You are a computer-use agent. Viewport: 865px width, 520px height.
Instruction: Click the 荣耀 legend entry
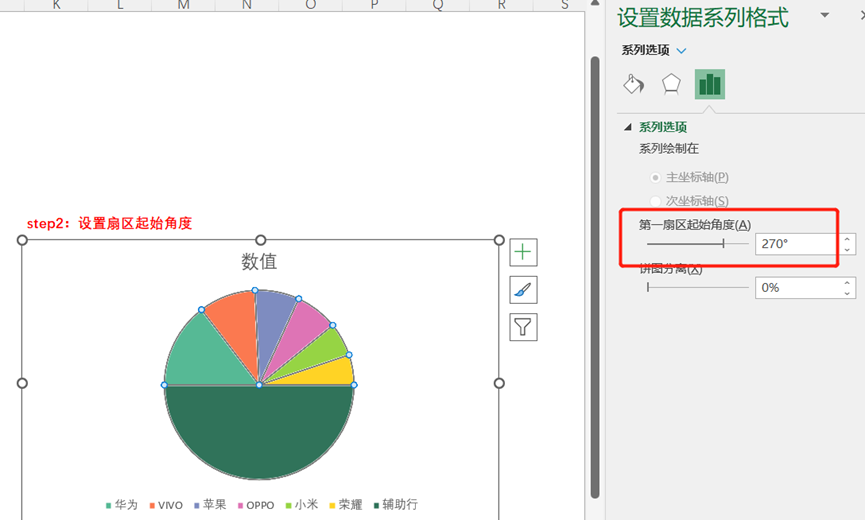(346, 505)
